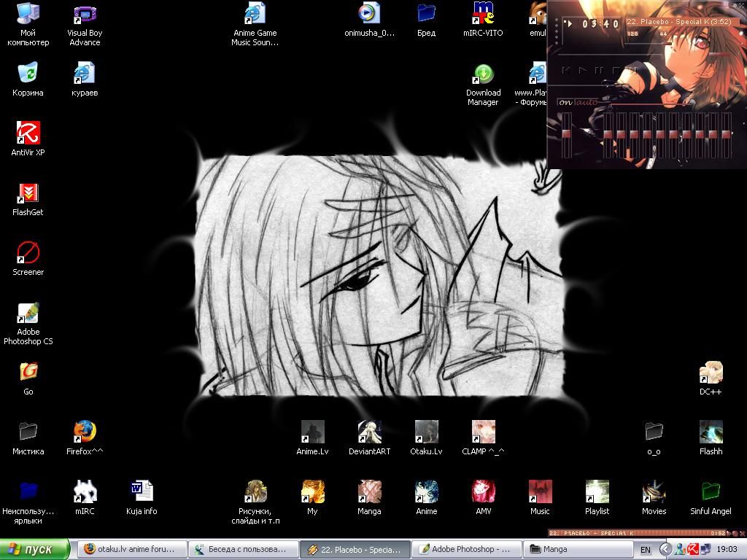Open the Otaku.Lv shortcut

coord(426,438)
